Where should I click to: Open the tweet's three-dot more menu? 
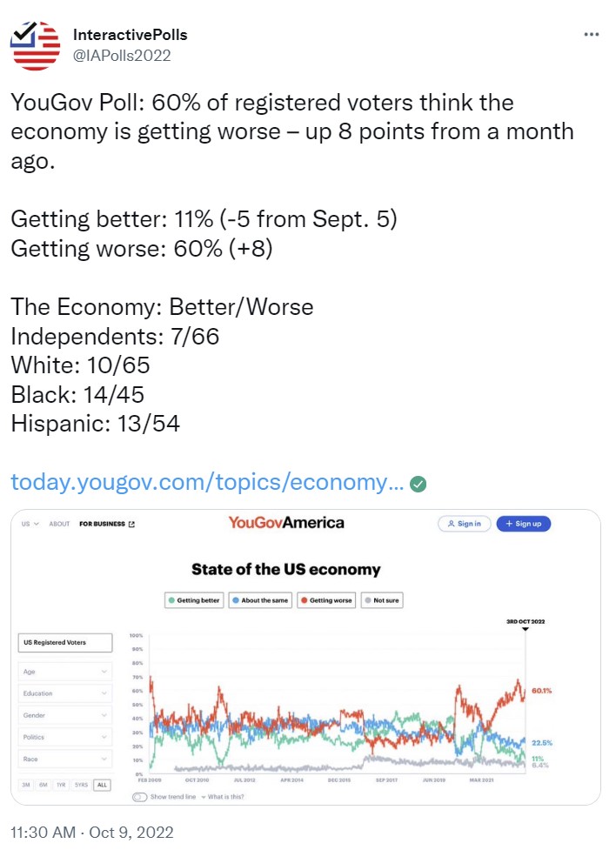click(x=591, y=34)
